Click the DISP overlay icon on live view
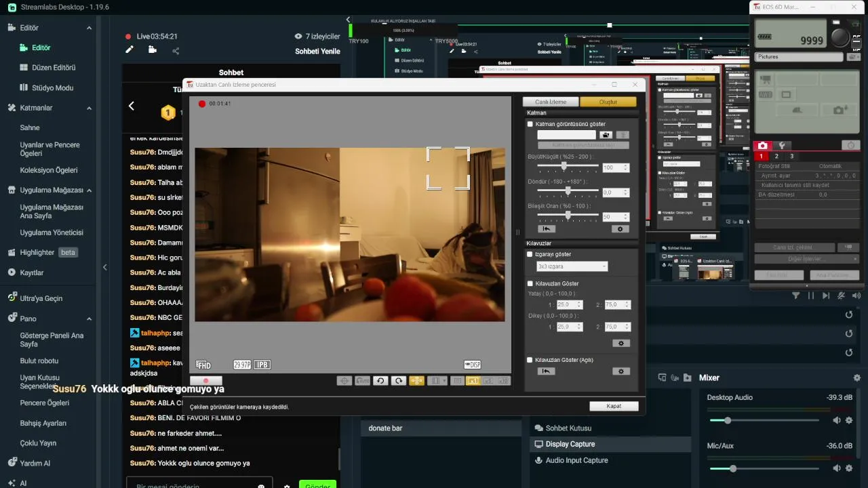The height and width of the screenshot is (488, 868). pos(473,365)
